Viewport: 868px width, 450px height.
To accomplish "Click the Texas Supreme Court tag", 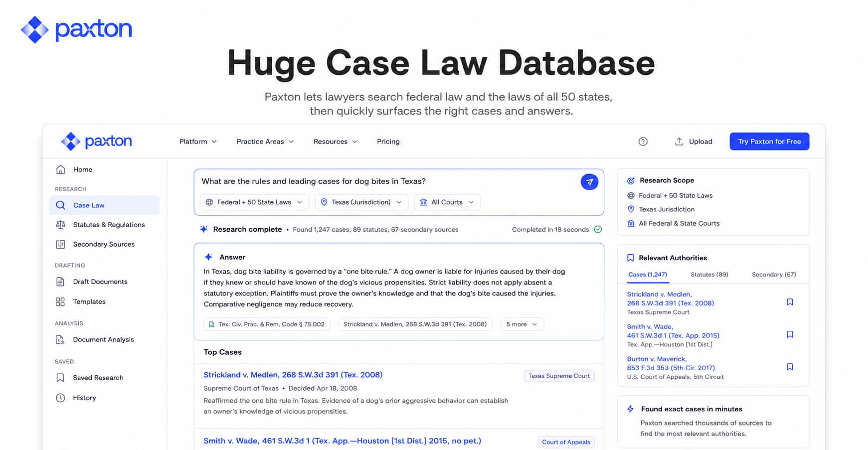I will pyautogui.click(x=559, y=376).
